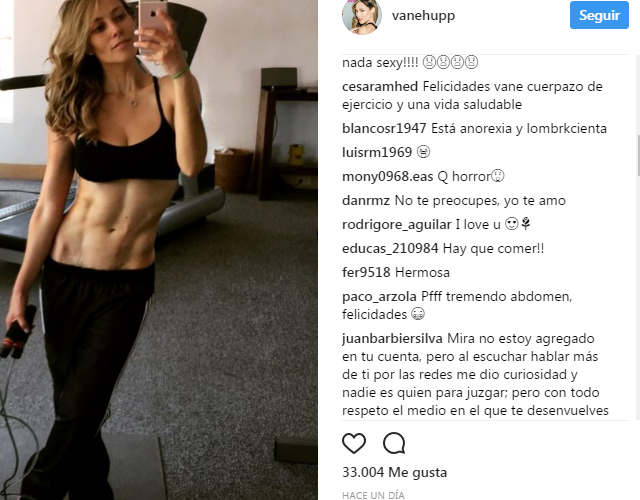
Task: Like the post with the heart icon
Action: coord(354,443)
